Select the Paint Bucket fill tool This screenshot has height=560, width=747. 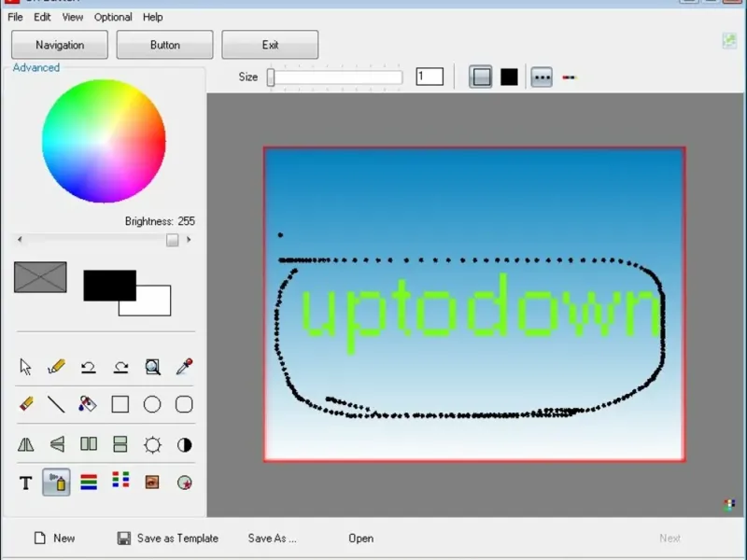[x=88, y=404]
